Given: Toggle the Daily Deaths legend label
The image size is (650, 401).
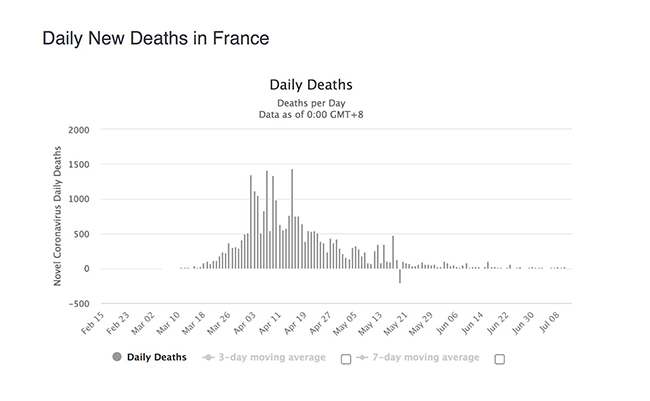Looking at the screenshot, I should click(x=155, y=358).
